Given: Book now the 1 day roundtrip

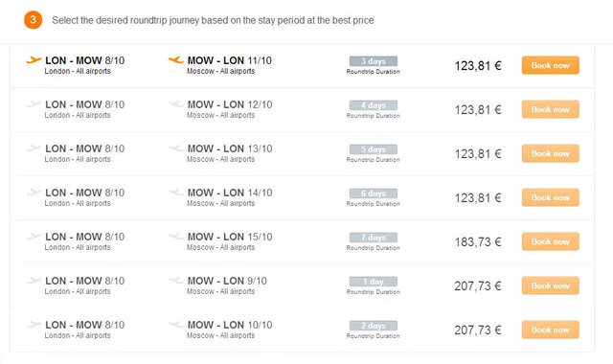Looking at the screenshot, I should [x=550, y=285].
